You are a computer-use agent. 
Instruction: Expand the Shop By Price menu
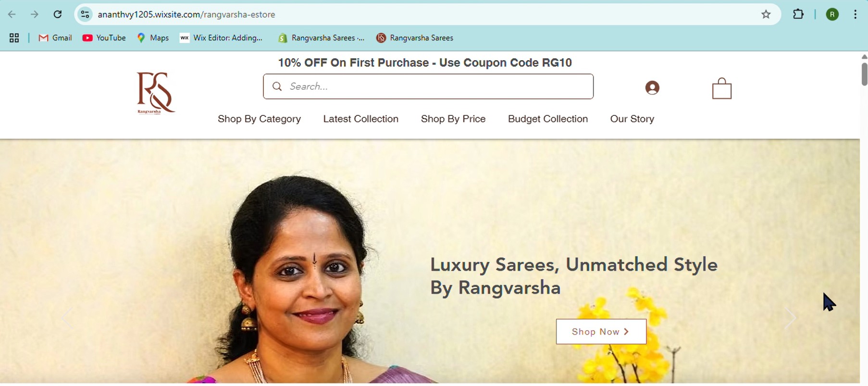point(453,119)
